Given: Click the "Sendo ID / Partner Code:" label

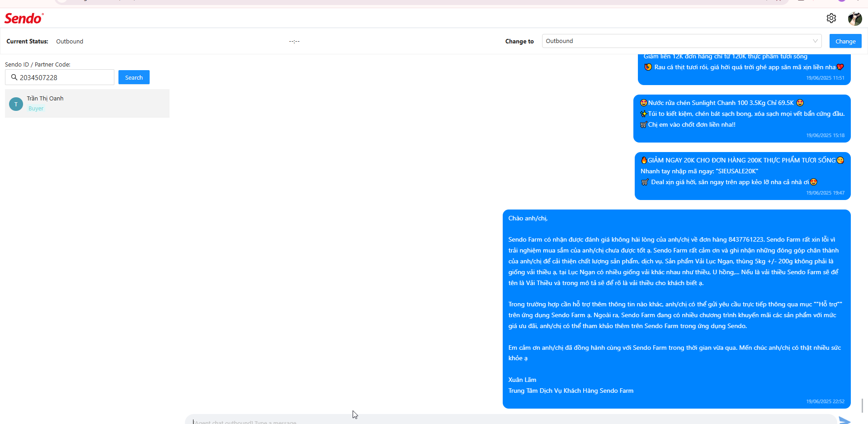Looking at the screenshot, I should pyautogui.click(x=38, y=64).
